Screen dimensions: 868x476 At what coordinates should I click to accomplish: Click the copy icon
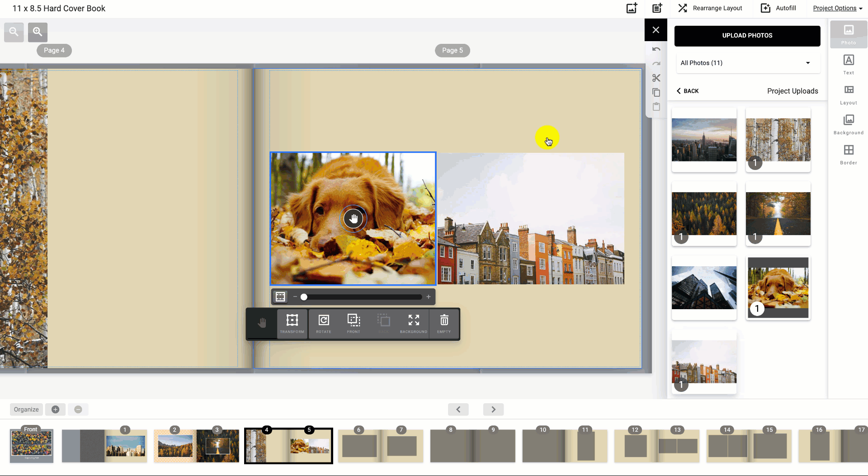point(656,93)
